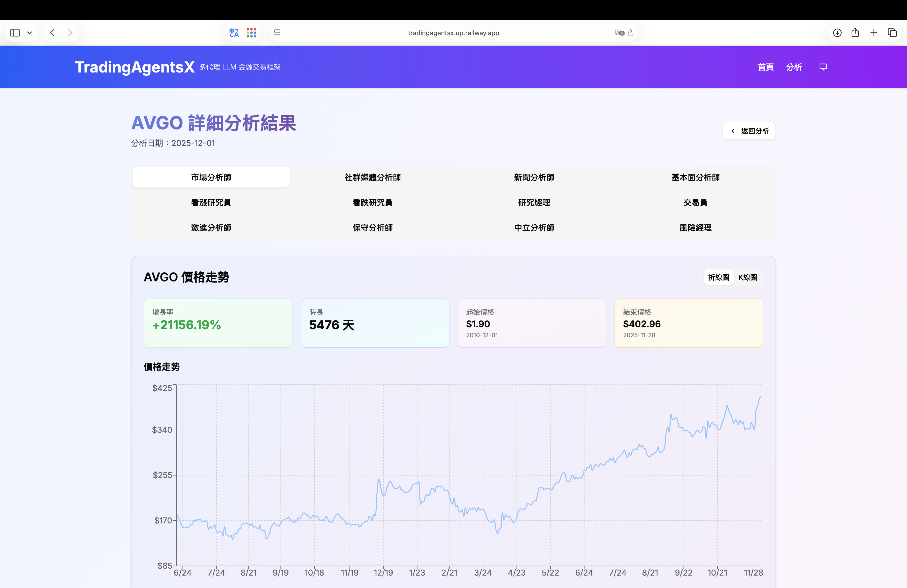Go back with browser back arrow
Screen dimensions: 907x588
tap(52, 33)
